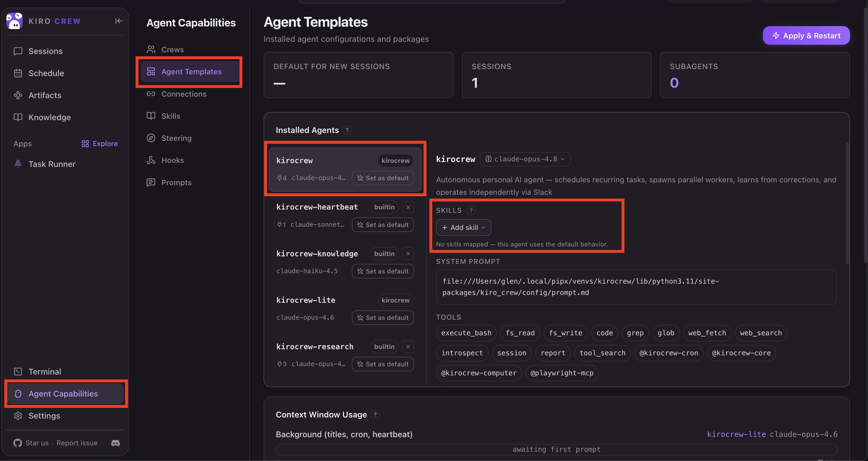Open Schedule via its calendar icon

(x=18, y=73)
